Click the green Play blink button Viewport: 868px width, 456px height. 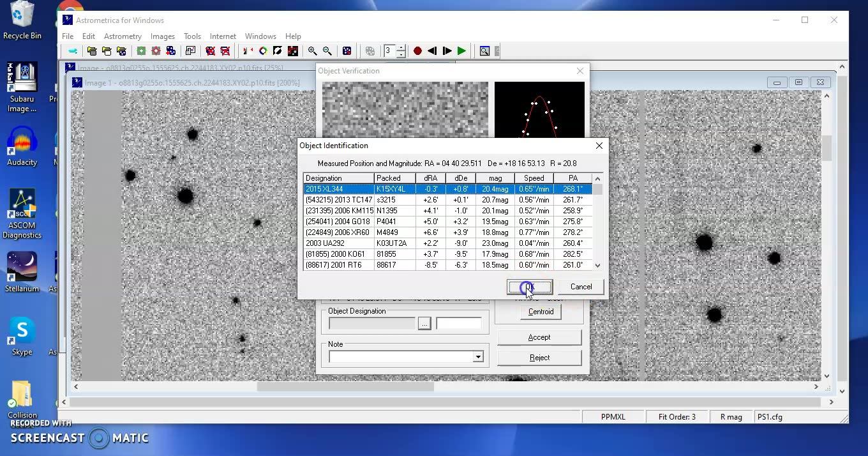[461, 51]
